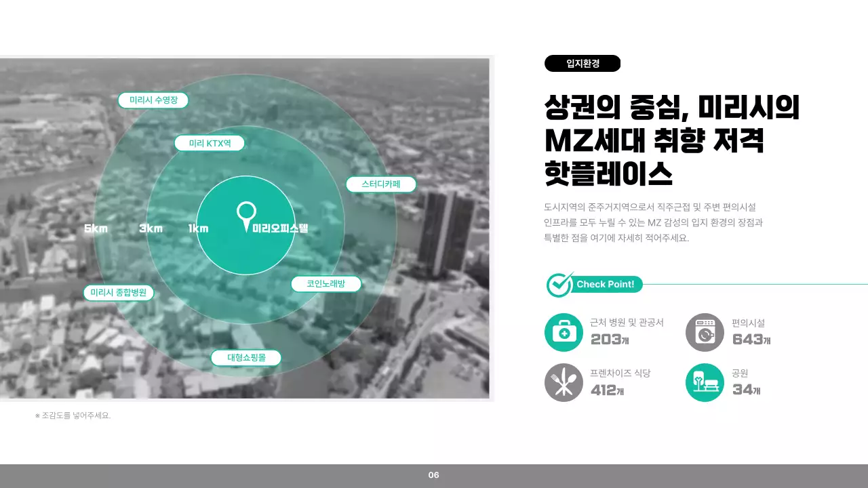Click the 미리시 종합병원 label
The width and height of the screenshot is (868, 488).
point(120,292)
